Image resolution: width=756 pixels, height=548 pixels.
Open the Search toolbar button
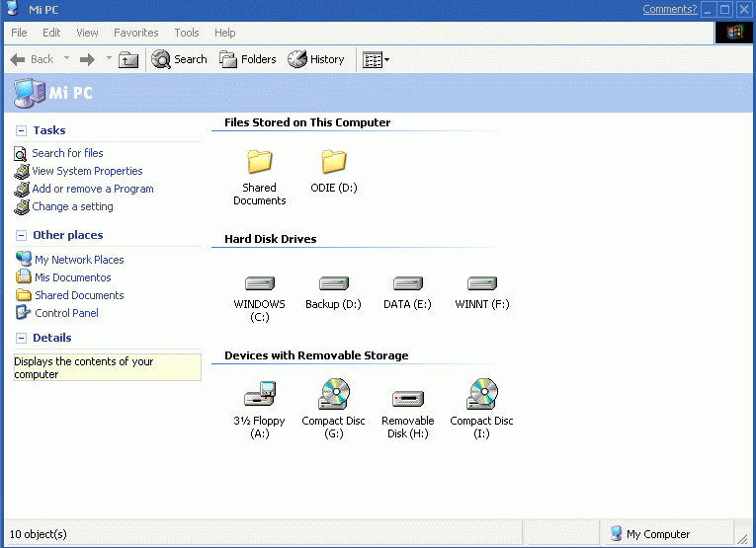click(179, 59)
